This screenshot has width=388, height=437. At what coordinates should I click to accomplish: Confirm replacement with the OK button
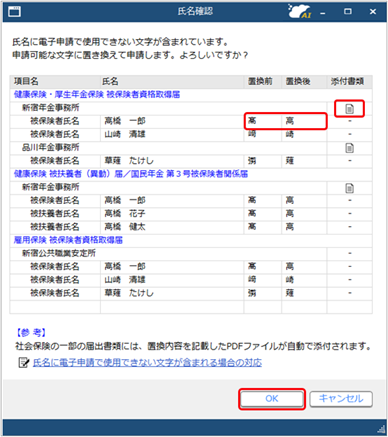[272, 399]
